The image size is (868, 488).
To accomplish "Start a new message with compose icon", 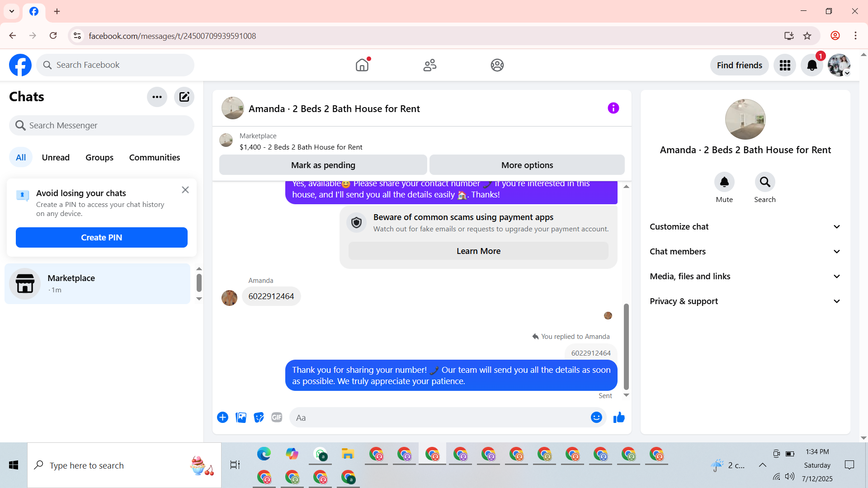I will pos(184,97).
